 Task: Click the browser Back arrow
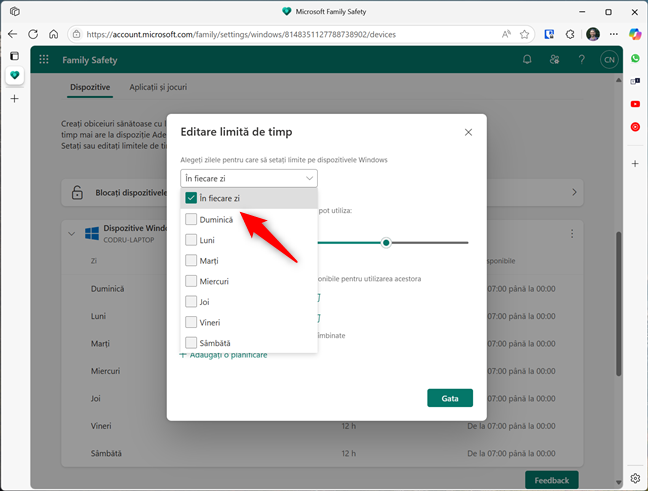click(13, 34)
